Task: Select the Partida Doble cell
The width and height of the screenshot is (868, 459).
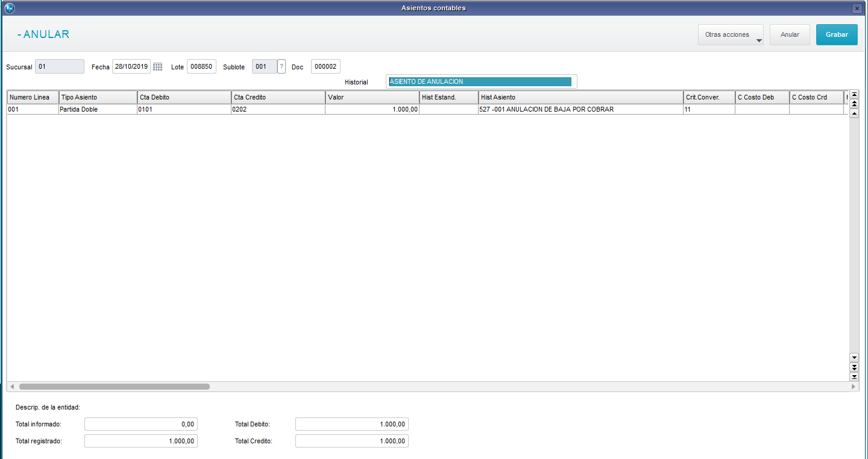Action: [98, 109]
